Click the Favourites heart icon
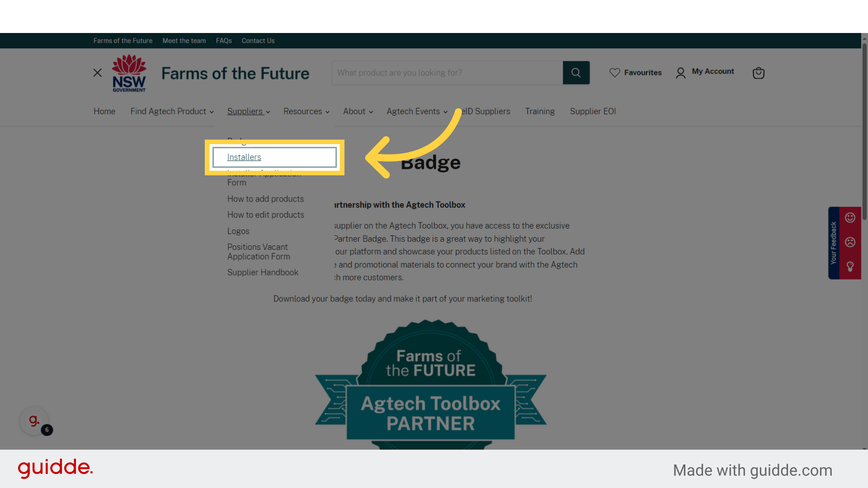Image resolution: width=868 pixels, height=488 pixels. pos(614,73)
